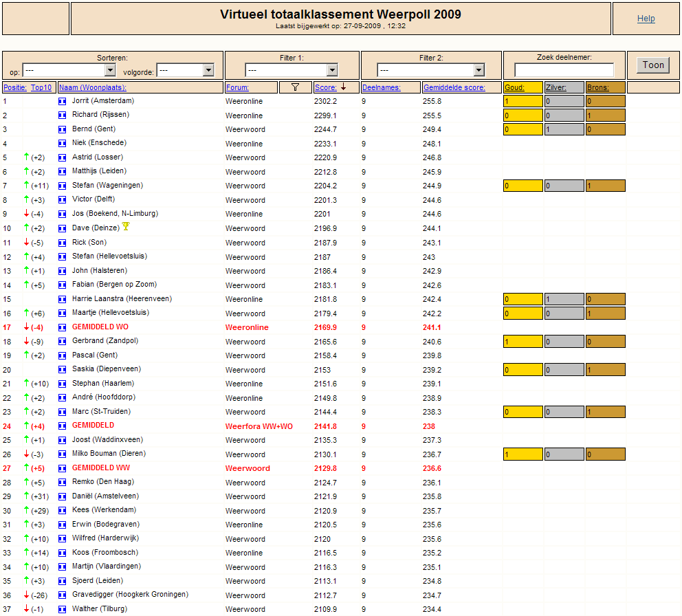Click the trophy icon beside Dave (Deinze)
The height and width of the screenshot is (616, 682).
tap(126, 226)
